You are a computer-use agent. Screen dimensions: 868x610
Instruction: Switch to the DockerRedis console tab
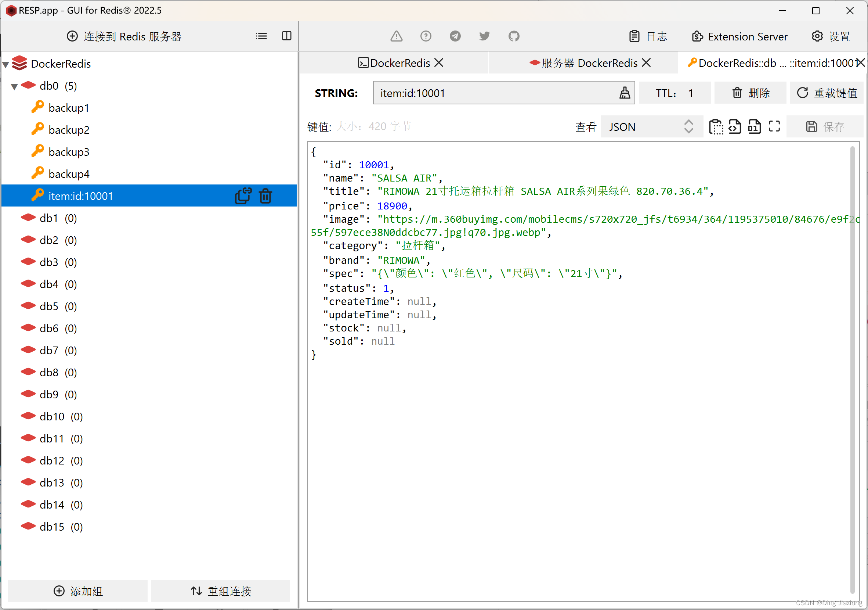394,63
